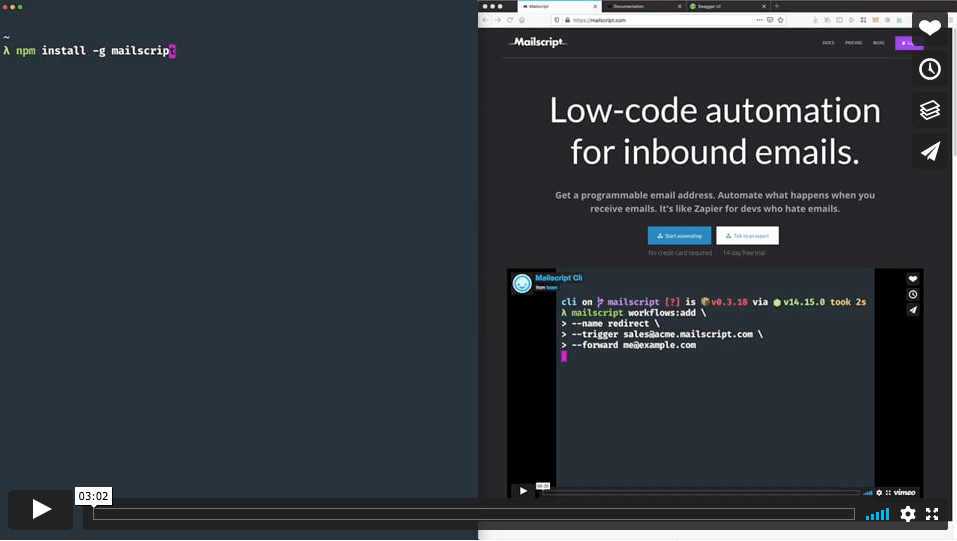Viewport: 957px width, 541px height.
Task: Close the Documentation browser tab
Action: point(679,6)
